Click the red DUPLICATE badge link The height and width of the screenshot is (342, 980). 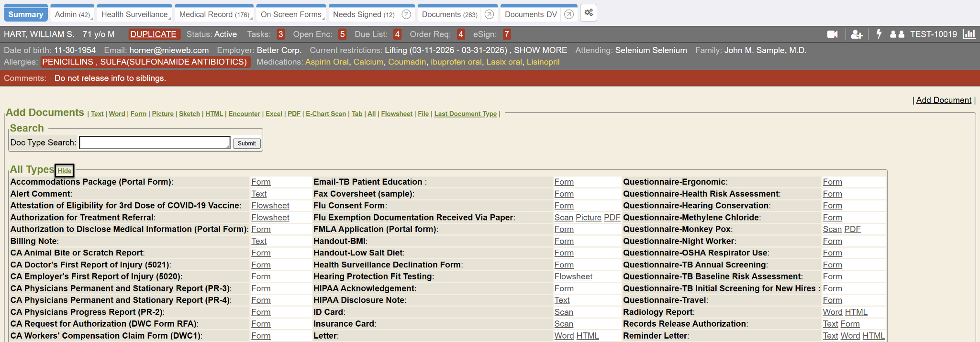153,34
